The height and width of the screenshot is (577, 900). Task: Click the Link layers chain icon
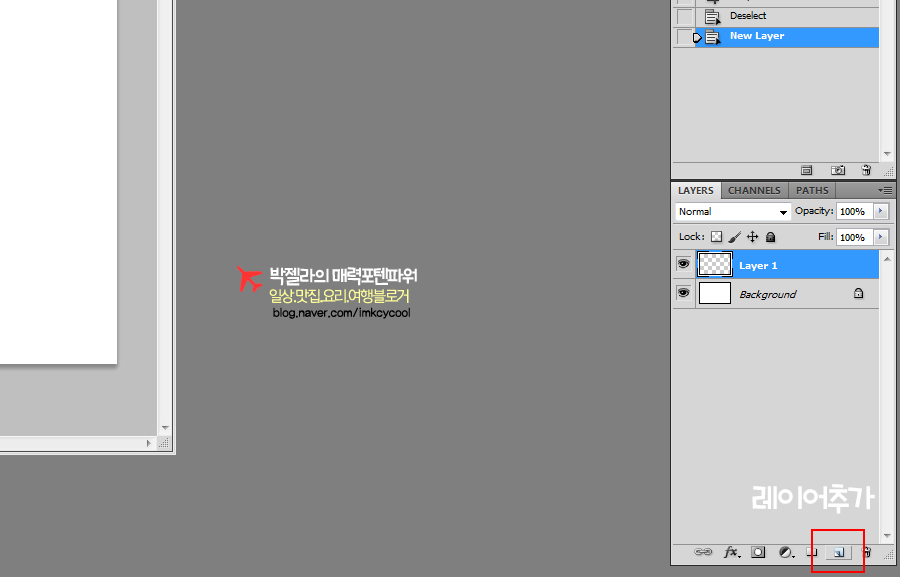[703, 552]
